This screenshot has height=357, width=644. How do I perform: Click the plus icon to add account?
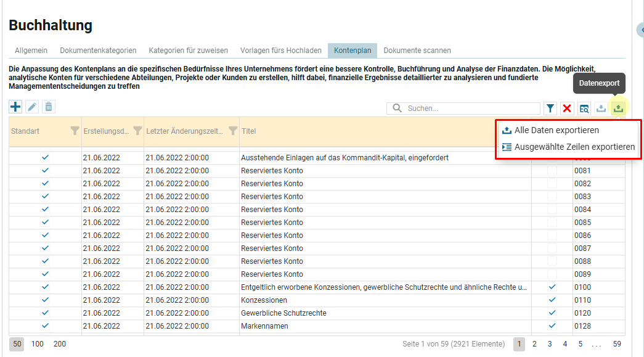click(x=15, y=107)
